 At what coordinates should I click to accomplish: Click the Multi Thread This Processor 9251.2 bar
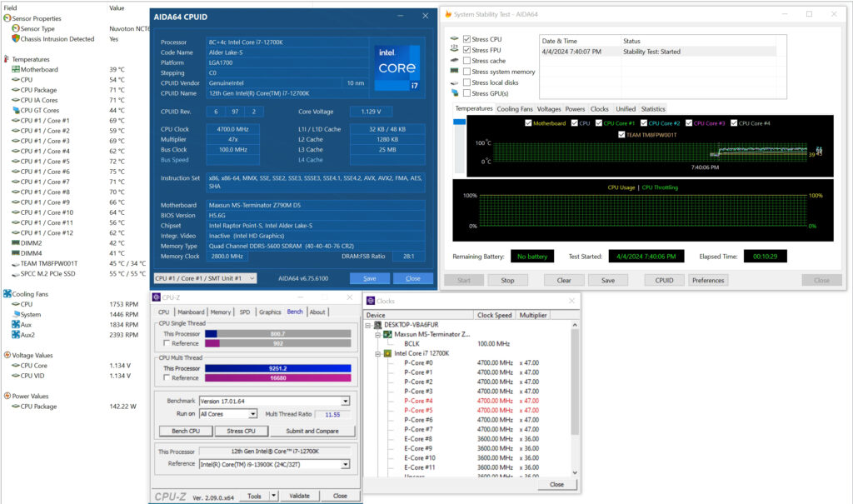pyautogui.click(x=278, y=368)
